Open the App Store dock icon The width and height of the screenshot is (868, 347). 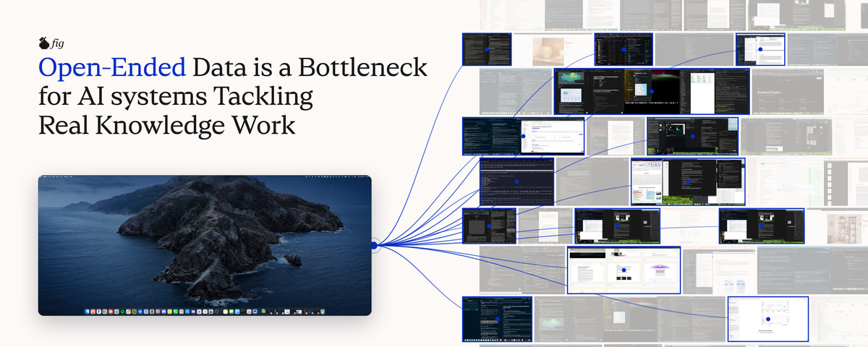(x=187, y=312)
